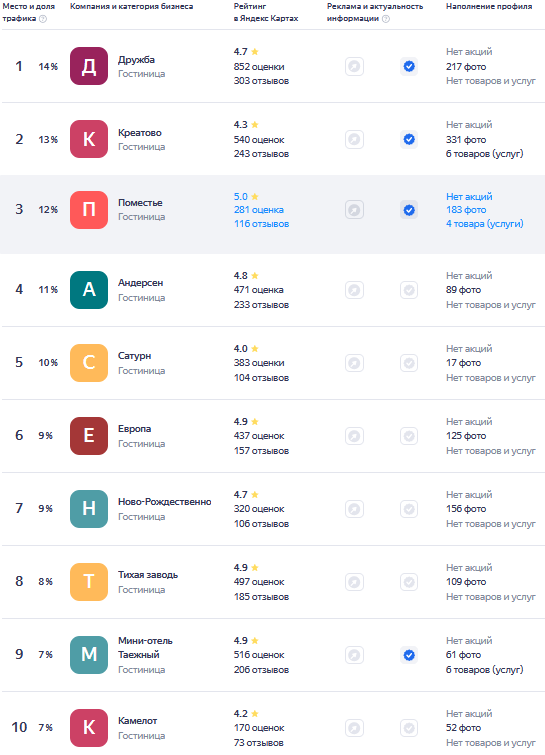Click the company name Мини-отель Таежный
Screen dimensions: 545x755
pos(145,648)
